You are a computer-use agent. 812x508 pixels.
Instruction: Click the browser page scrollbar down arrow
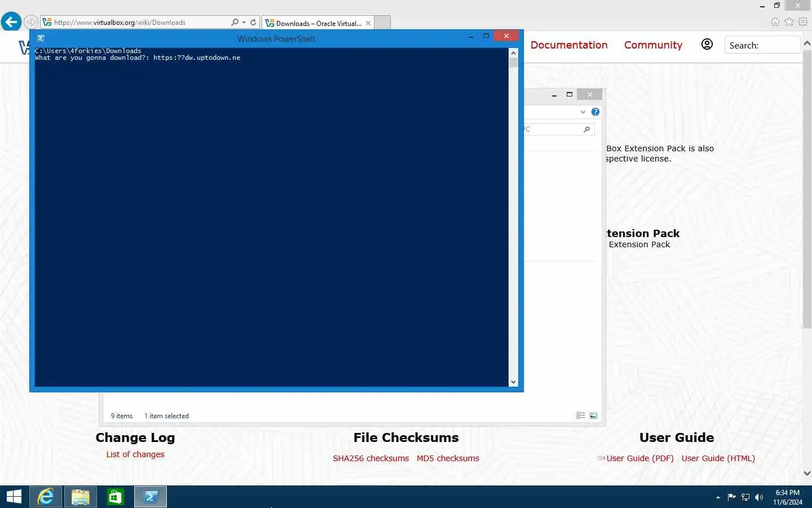pyautogui.click(x=807, y=473)
